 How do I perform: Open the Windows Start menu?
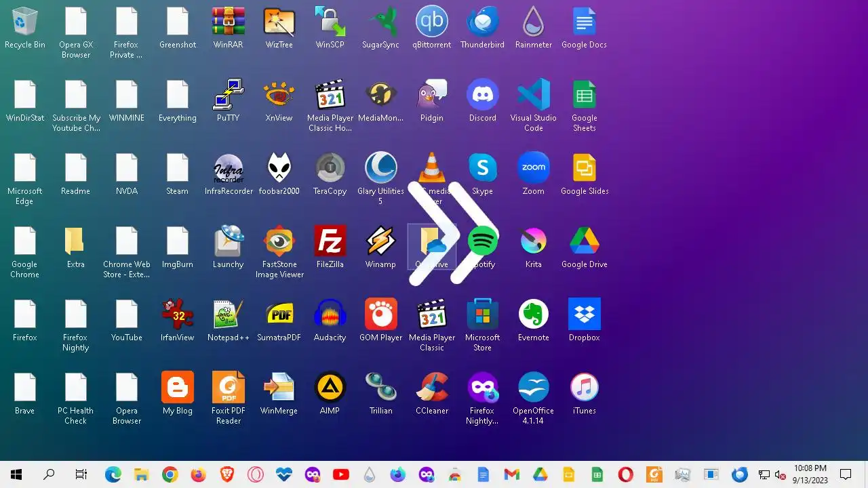tap(16, 474)
